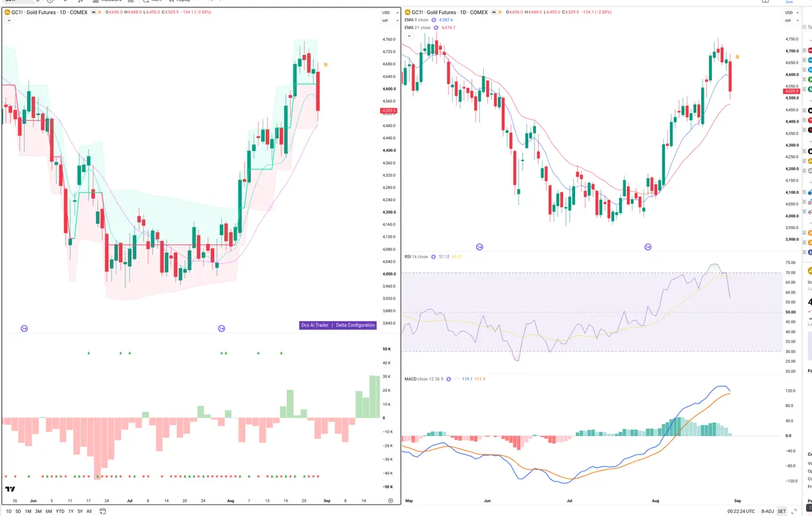The height and width of the screenshot is (516, 812).
Task: Click the EMA 9 close indicator label
Action: click(x=416, y=20)
